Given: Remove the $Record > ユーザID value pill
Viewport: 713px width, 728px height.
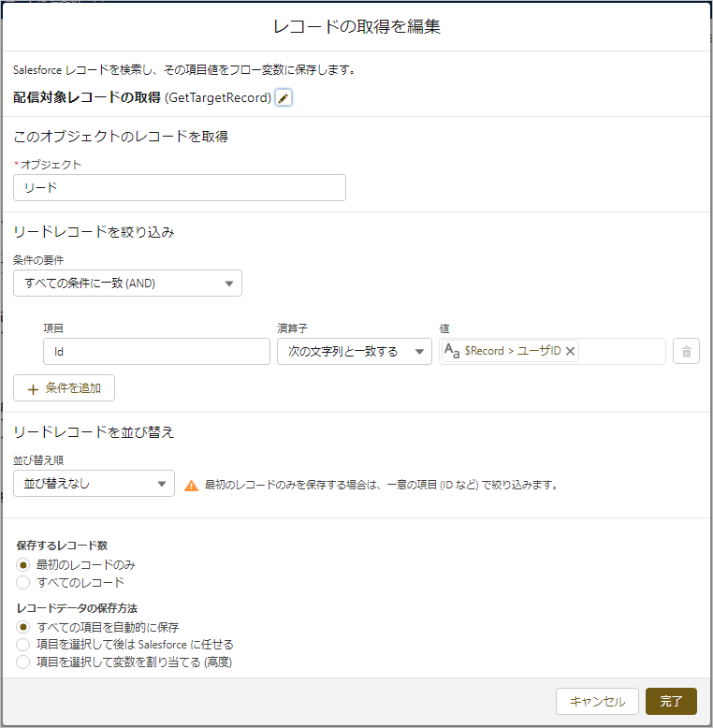Looking at the screenshot, I should [571, 351].
